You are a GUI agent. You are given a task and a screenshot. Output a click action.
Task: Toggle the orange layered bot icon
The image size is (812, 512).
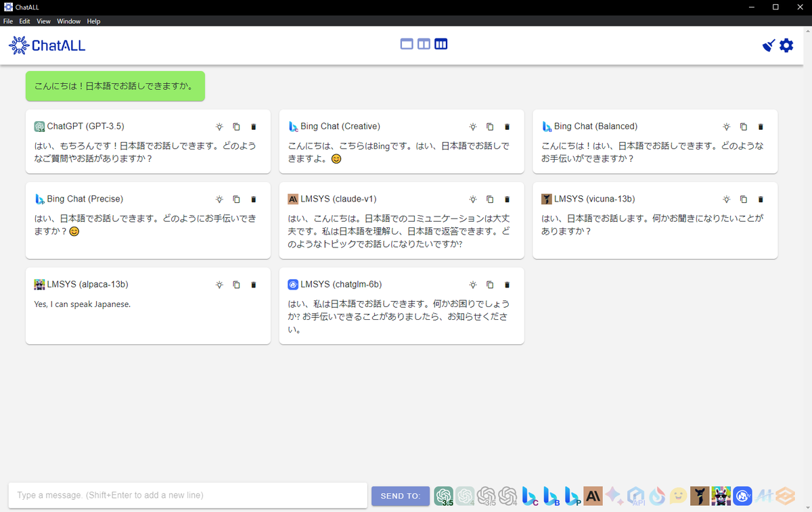(785, 496)
